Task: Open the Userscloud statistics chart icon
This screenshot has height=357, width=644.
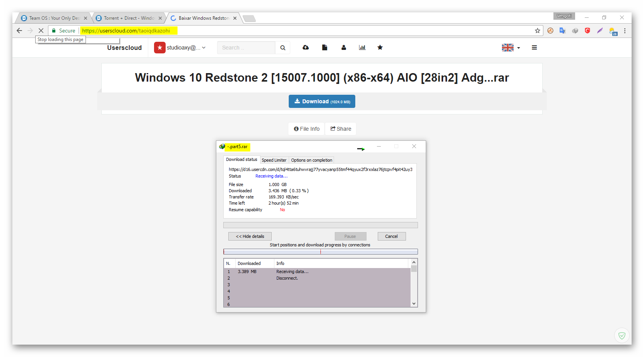Action: coord(362,48)
